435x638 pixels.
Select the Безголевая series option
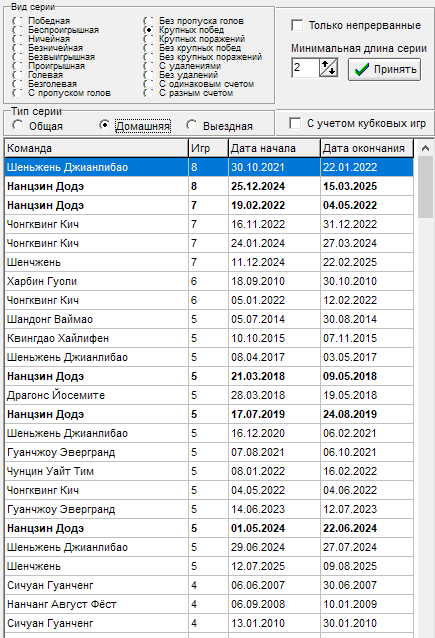(17, 84)
